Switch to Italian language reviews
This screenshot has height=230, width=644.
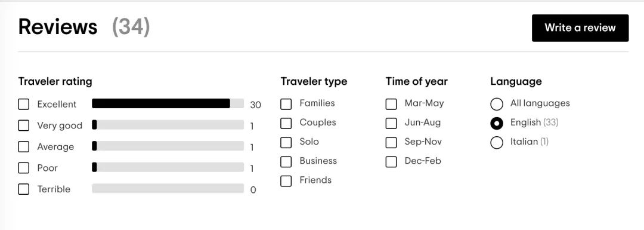(x=497, y=142)
